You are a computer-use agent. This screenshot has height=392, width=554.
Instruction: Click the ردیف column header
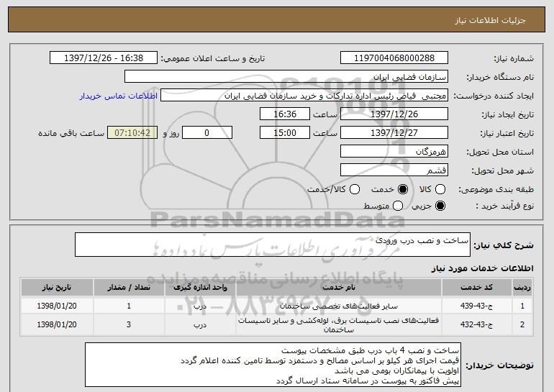click(x=522, y=288)
